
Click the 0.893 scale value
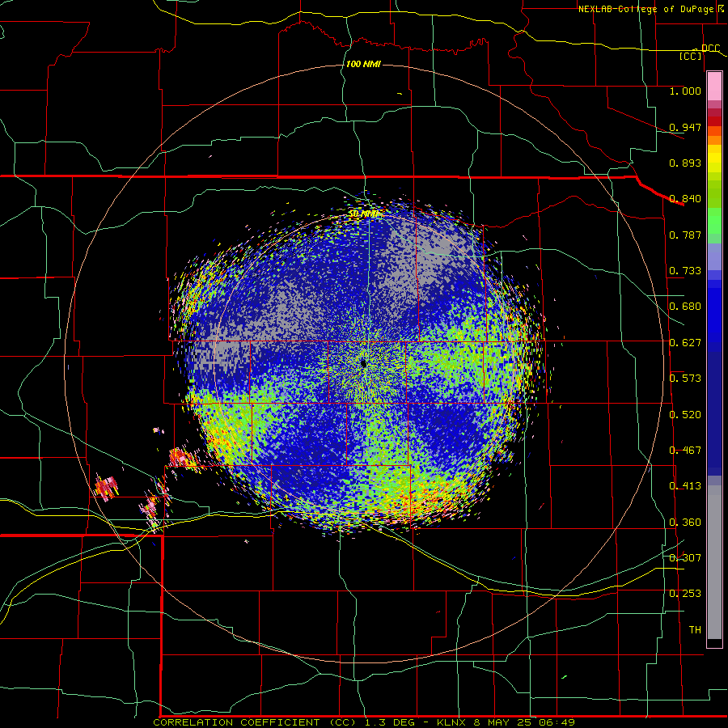[685, 163]
